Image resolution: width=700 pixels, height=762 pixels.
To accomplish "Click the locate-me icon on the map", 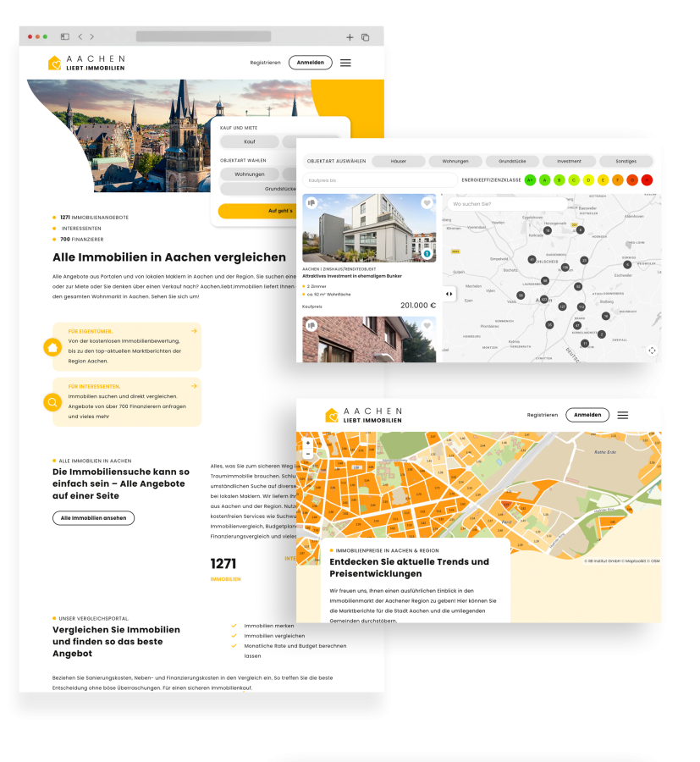I will 652,350.
